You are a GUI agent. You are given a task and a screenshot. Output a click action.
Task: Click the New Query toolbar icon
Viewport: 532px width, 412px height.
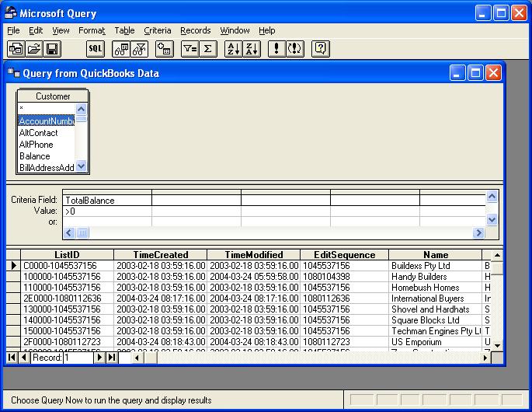point(16,49)
